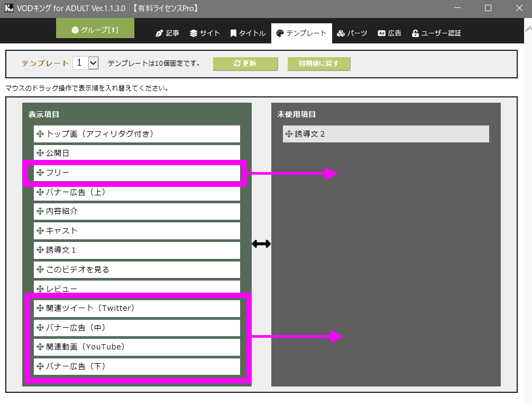Click the move icon next to 公開日
Image resolution: width=532 pixels, height=405 pixels.
(x=40, y=154)
